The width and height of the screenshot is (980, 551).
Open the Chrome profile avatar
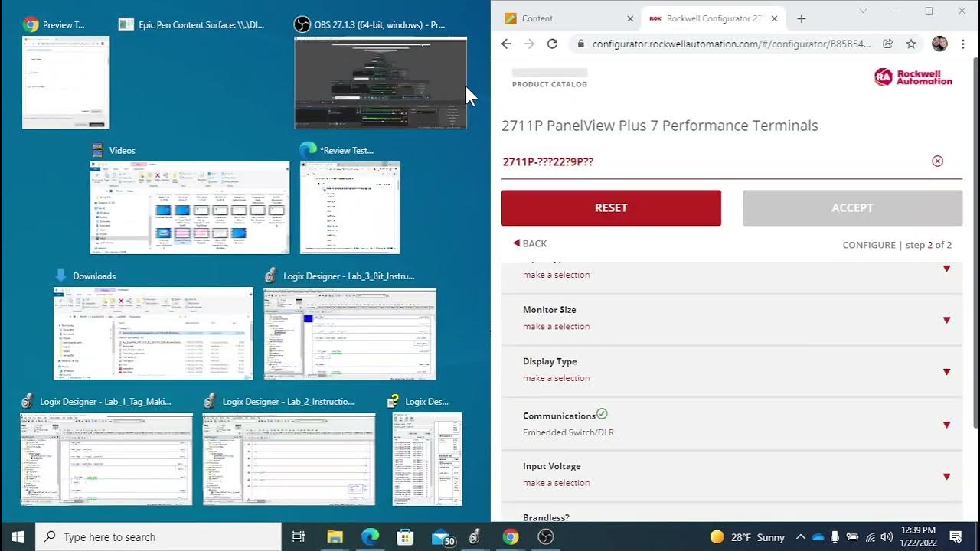pyautogui.click(x=939, y=44)
